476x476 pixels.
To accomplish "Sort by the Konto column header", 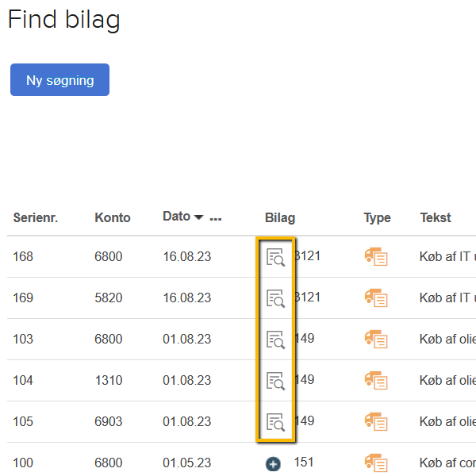I will [x=113, y=217].
